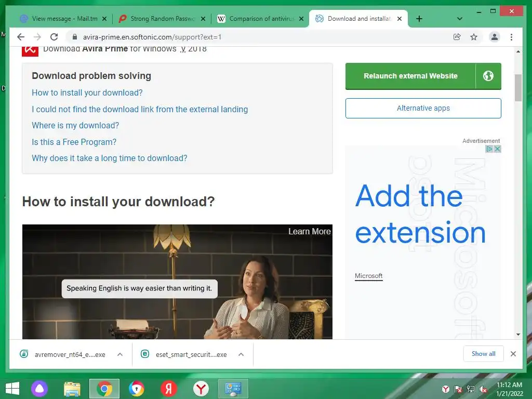The width and height of the screenshot is (532, 399).
Task: Expand options for eset_smart_security download
Action: [241, 354]
